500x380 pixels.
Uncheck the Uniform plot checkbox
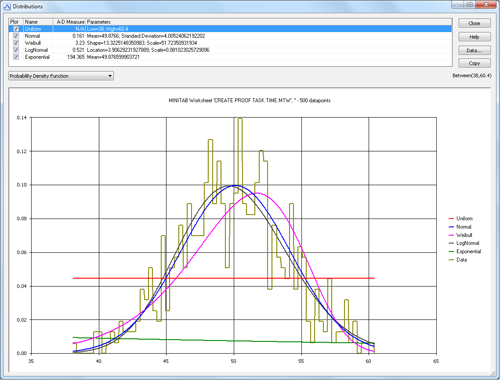16,29
